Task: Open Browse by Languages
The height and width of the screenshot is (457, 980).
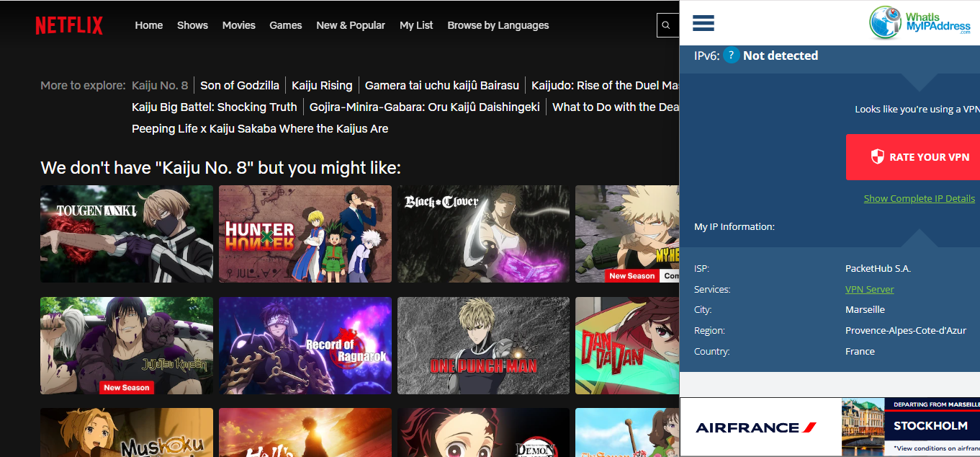Action: click(x=498, y=25)
